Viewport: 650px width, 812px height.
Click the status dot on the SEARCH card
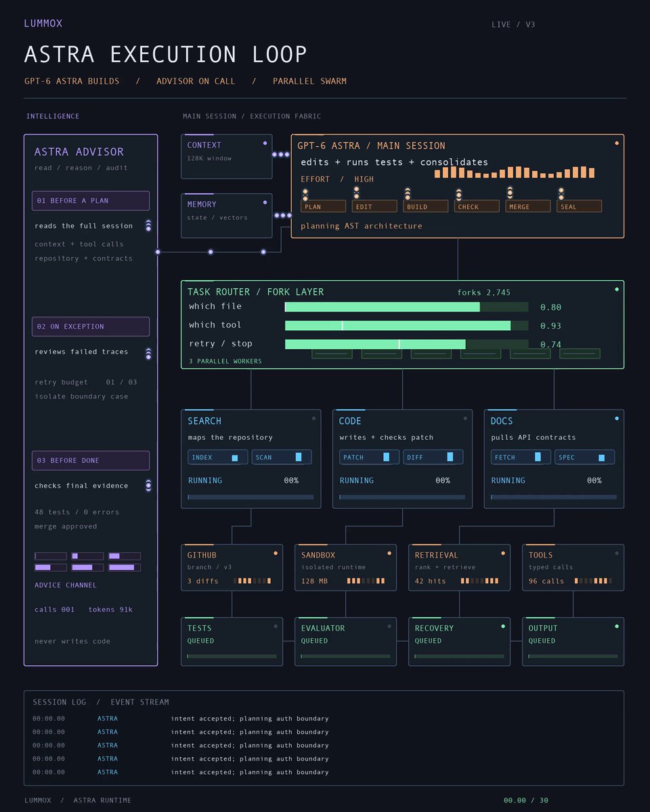click(313, 419)
